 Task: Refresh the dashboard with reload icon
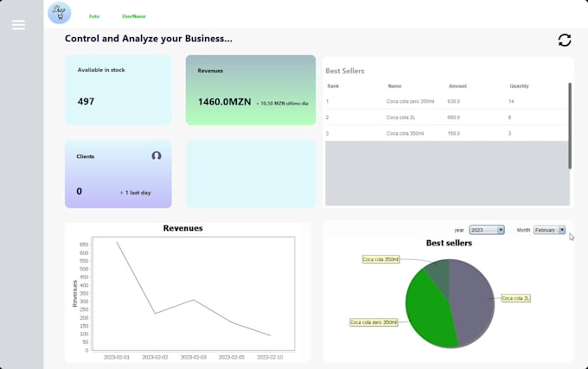point(565,40)
